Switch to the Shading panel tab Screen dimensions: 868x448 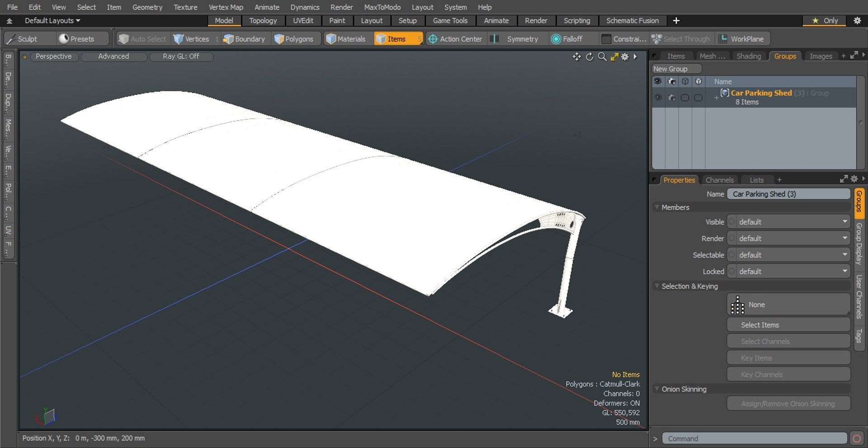coord(749,56)
